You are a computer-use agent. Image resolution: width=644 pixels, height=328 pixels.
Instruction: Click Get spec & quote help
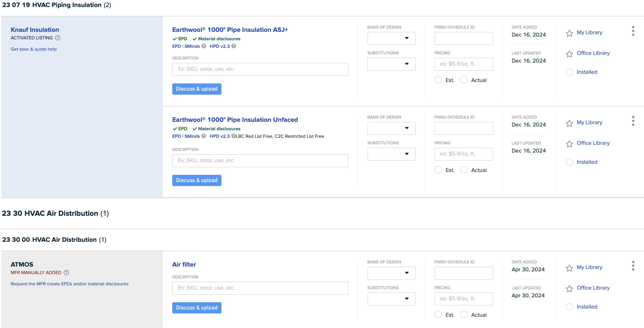[34, 49]
